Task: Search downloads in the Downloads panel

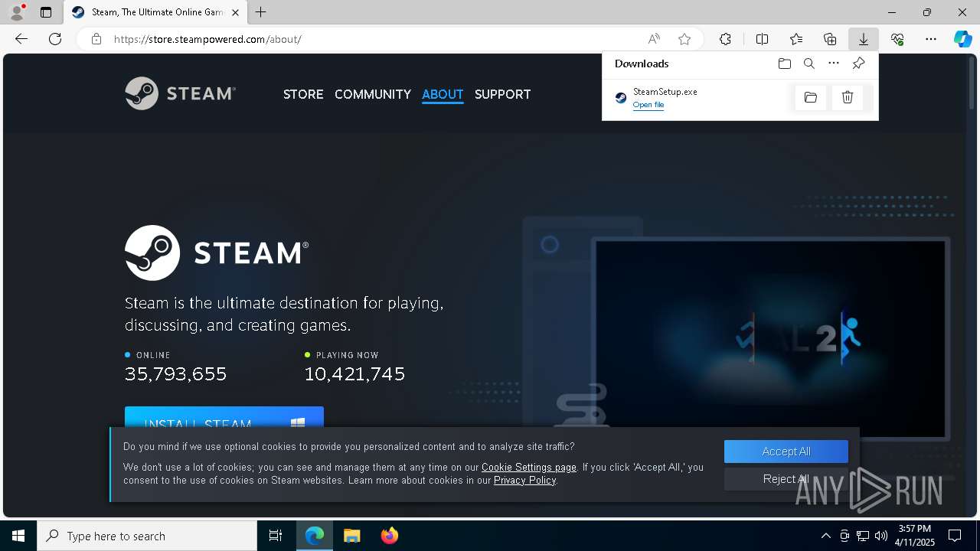Action: pos(809,64)
